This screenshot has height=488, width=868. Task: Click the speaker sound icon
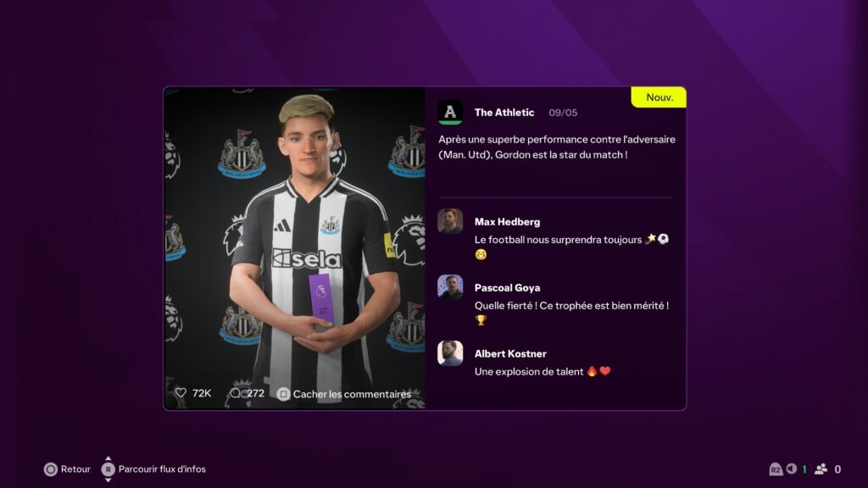(792, 469)
